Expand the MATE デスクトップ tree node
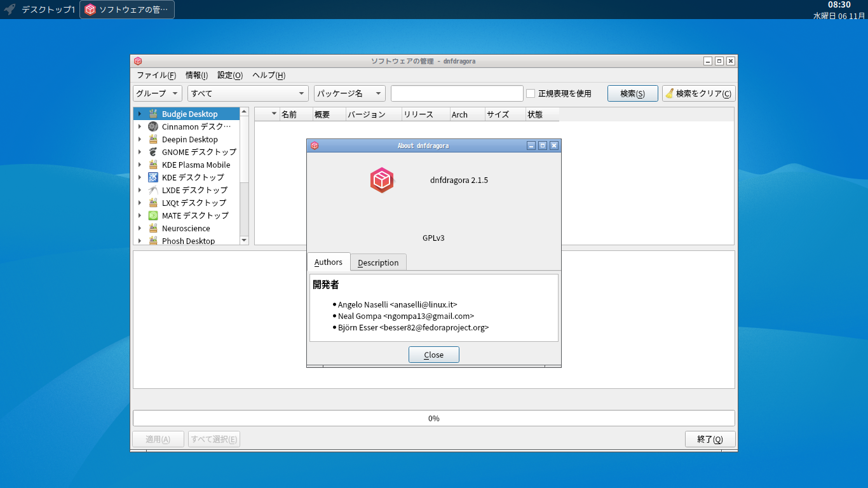Image resolution: width=868 pixels, height=488 pixels. click(140, 215)
